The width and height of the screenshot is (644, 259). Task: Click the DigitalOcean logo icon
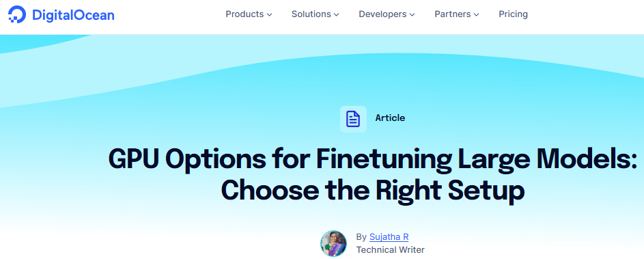coord(17,15)
